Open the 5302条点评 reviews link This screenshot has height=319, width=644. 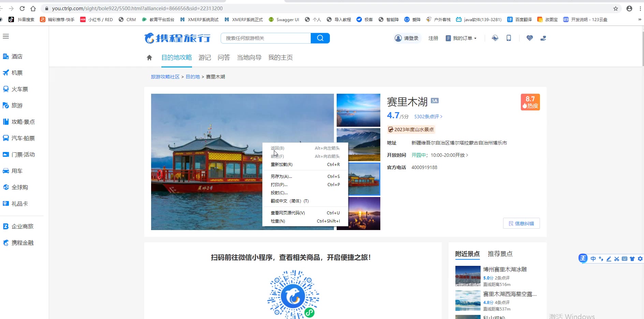point(428,117)
